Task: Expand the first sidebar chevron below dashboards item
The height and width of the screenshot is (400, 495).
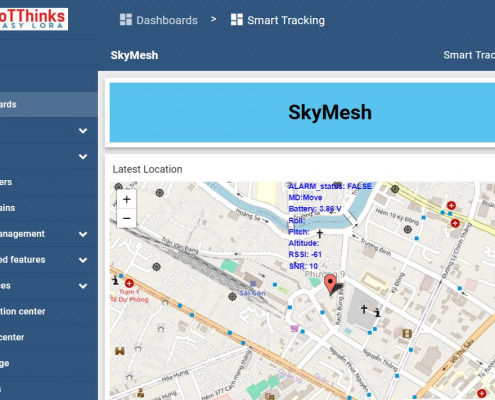Action: pyautogui.click(x=83, y=131)
